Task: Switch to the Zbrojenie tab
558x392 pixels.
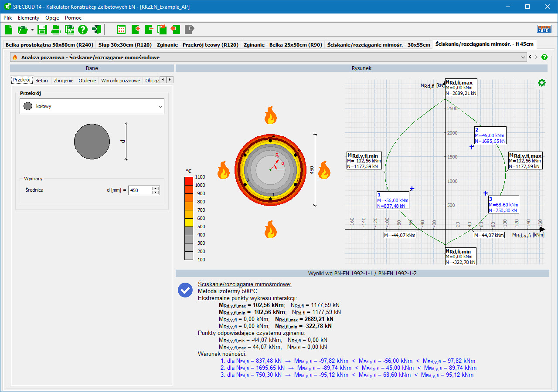Action: (63, 81)
